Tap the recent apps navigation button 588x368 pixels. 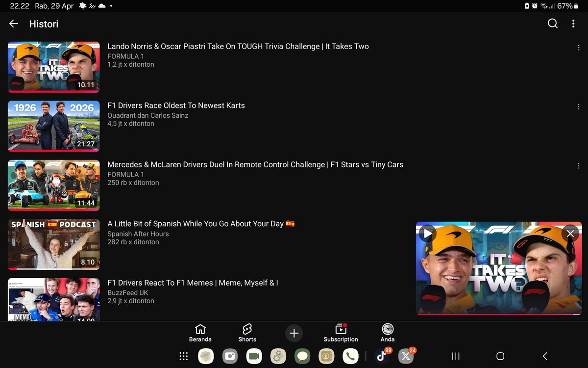pos(456,356)
